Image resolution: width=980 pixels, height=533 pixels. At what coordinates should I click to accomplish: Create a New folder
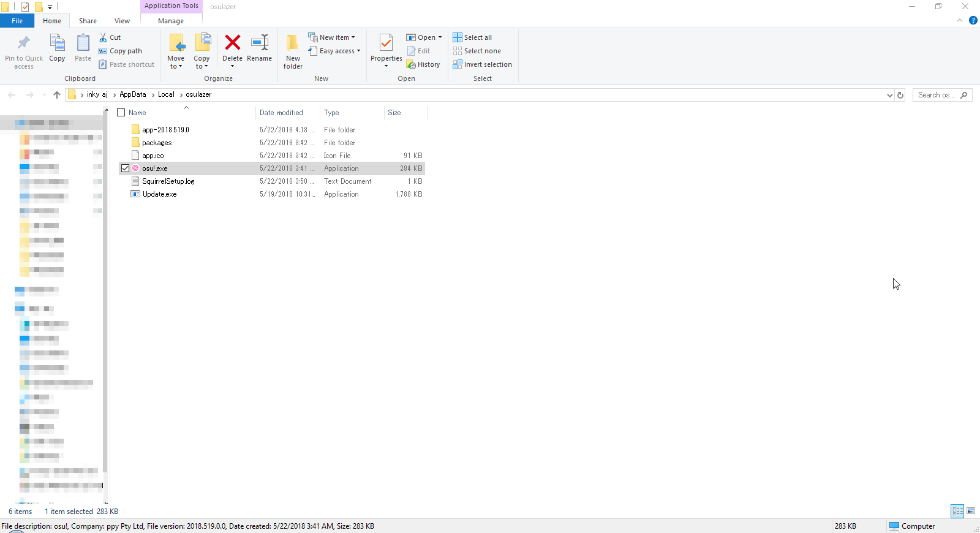point(293,51)
